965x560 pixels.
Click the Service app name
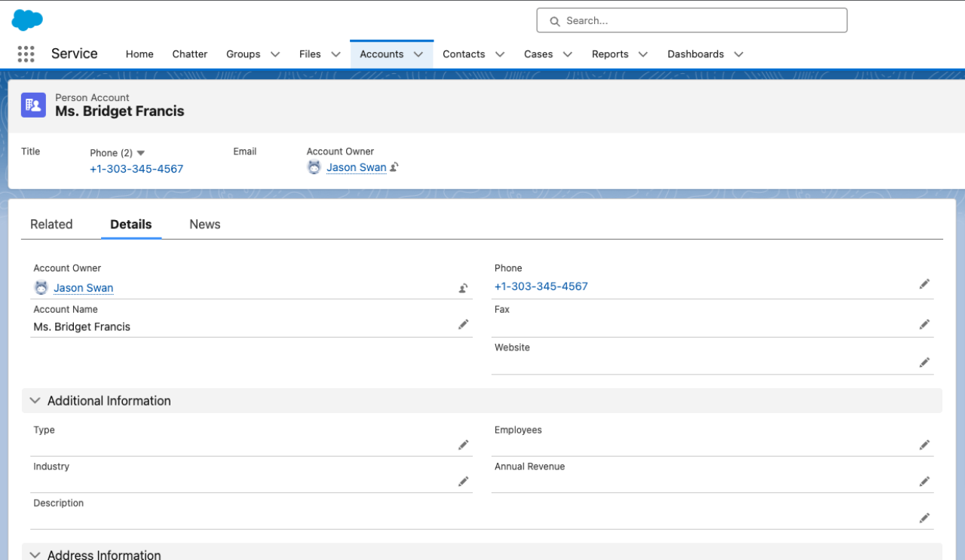tap(75, 54)
